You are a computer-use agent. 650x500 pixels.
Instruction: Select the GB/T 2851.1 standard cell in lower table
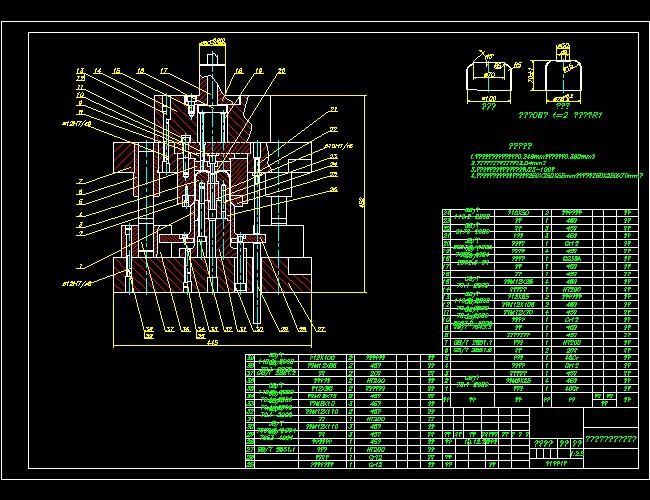click(x=272, y=449)
